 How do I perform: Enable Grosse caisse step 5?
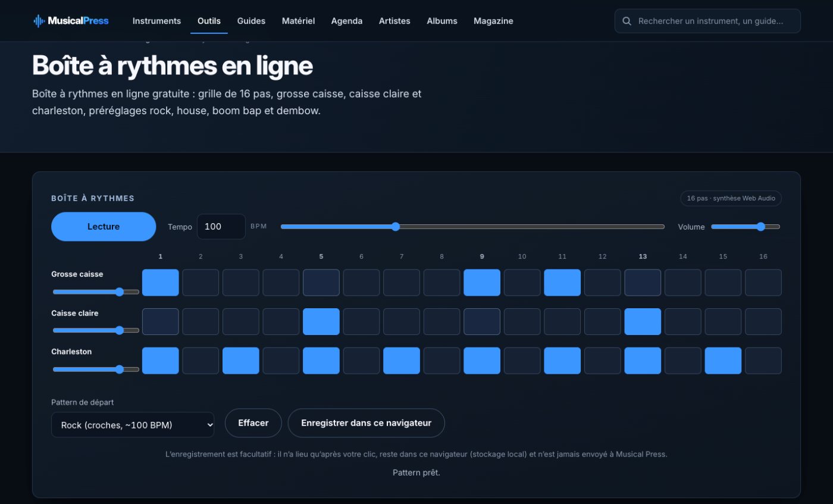click(321, 283)
